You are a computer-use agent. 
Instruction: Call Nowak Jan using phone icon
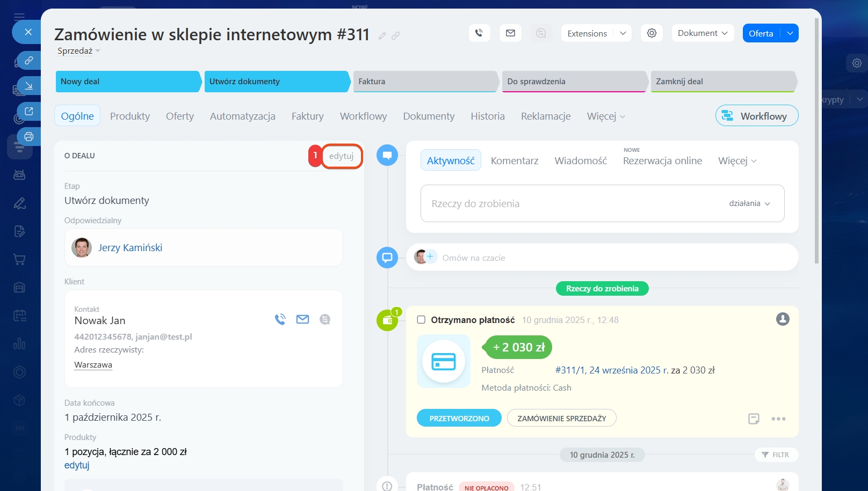pos(280,319)
